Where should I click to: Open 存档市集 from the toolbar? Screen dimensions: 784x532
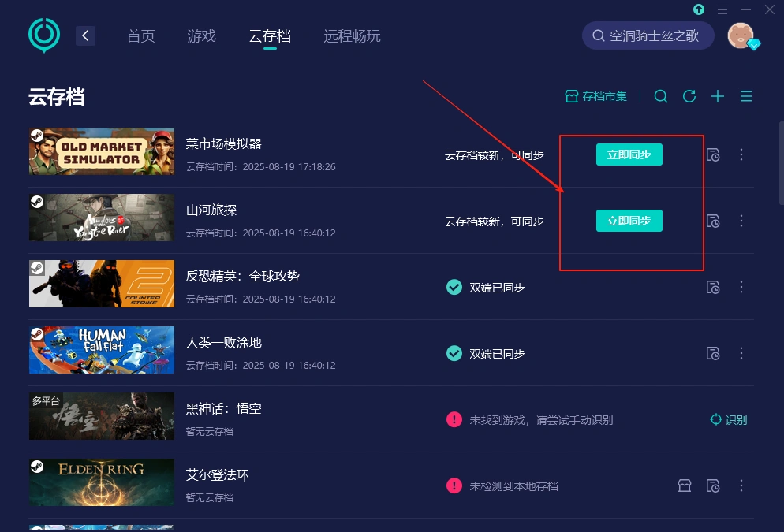click(595, 96)
